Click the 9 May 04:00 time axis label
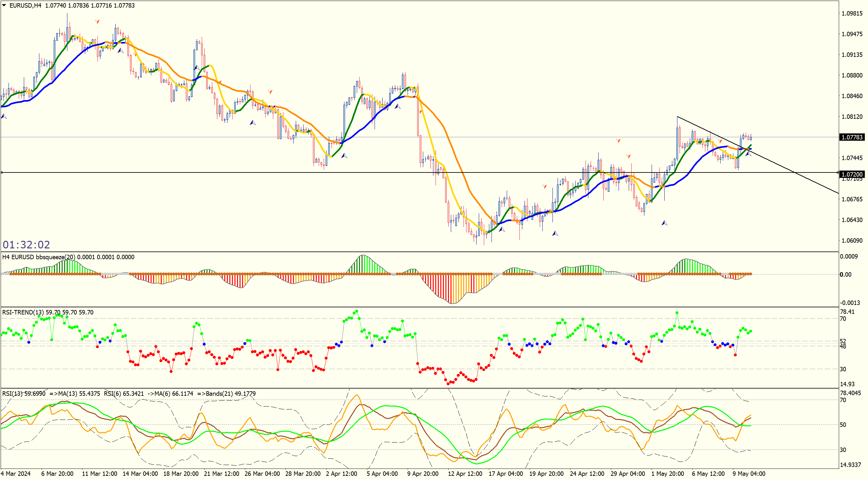This screenshot has height=479, width=868. (749, 474)
